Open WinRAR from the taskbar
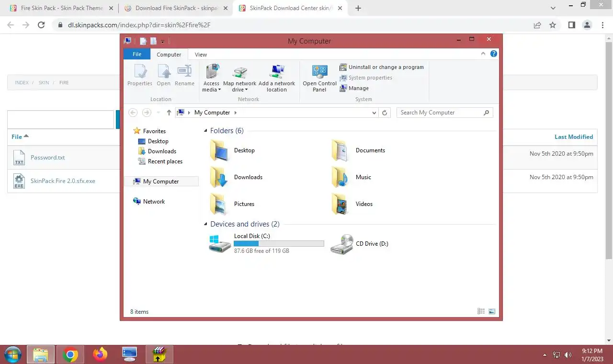The width and height of the screenshot is (613, 364). (159, 354)
